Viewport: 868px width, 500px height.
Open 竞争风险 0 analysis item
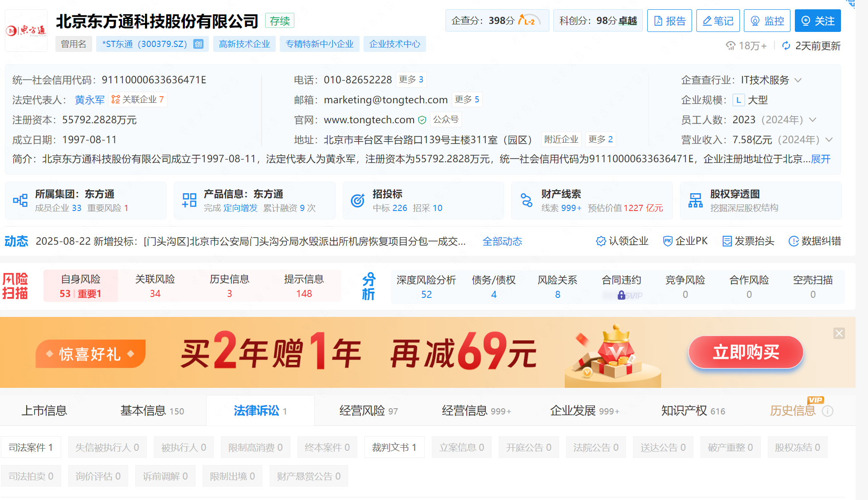coord(685,287)
